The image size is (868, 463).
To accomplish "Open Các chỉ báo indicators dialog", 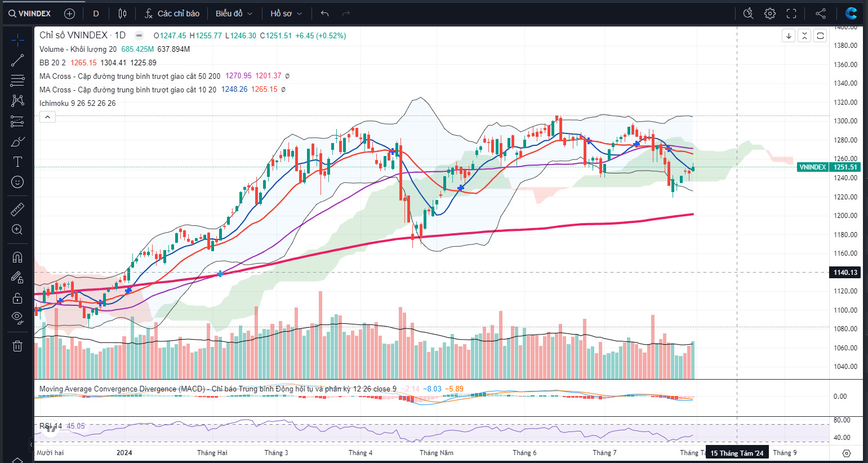I will pos(172,14).
